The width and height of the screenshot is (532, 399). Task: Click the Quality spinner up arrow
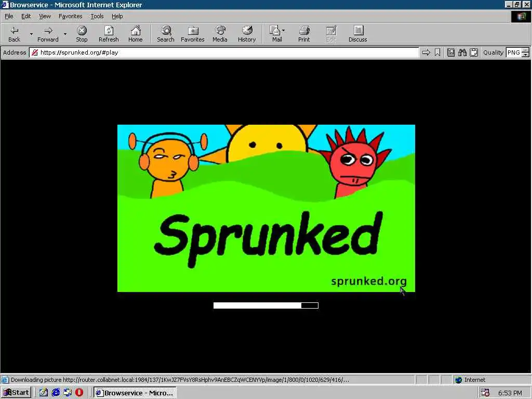525,50
